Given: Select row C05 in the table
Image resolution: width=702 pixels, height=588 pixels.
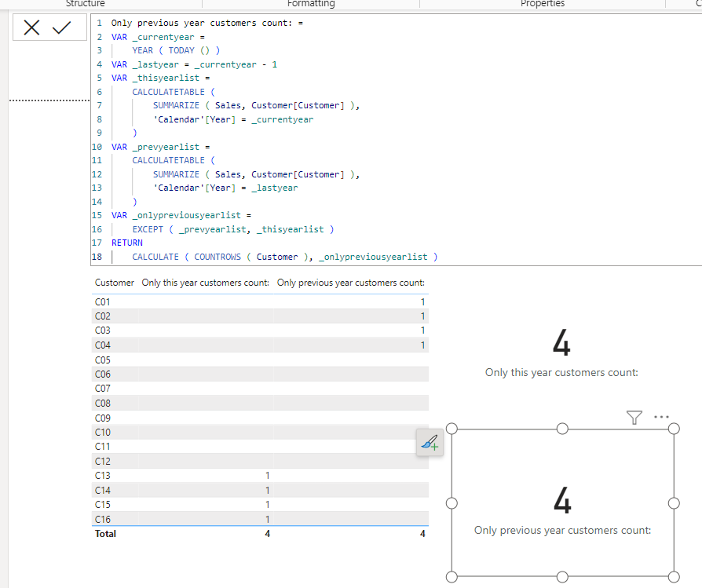Looking at the screenshot, I should pos(260,360).
